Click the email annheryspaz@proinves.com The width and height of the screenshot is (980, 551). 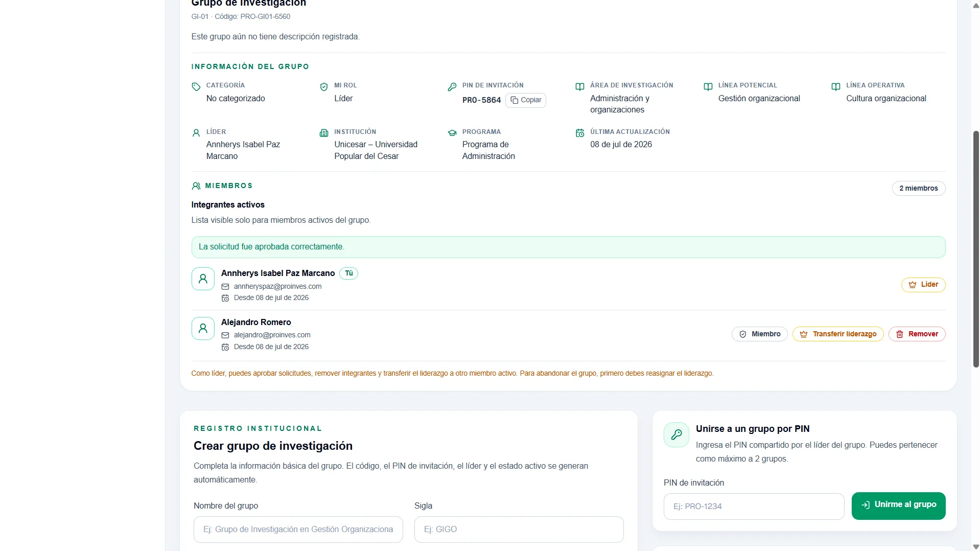point(278,287)
